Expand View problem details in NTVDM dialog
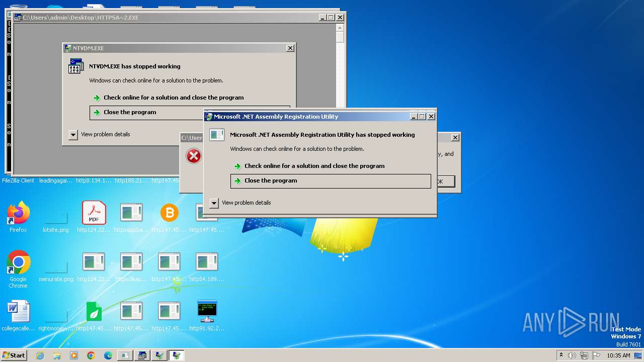 pos(73,134)
